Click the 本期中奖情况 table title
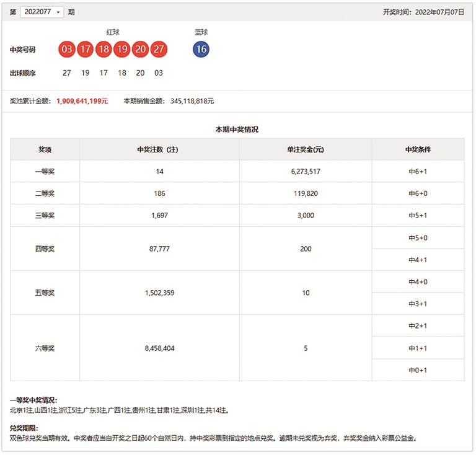Screen dimensions: 476x455 [237, 130]
